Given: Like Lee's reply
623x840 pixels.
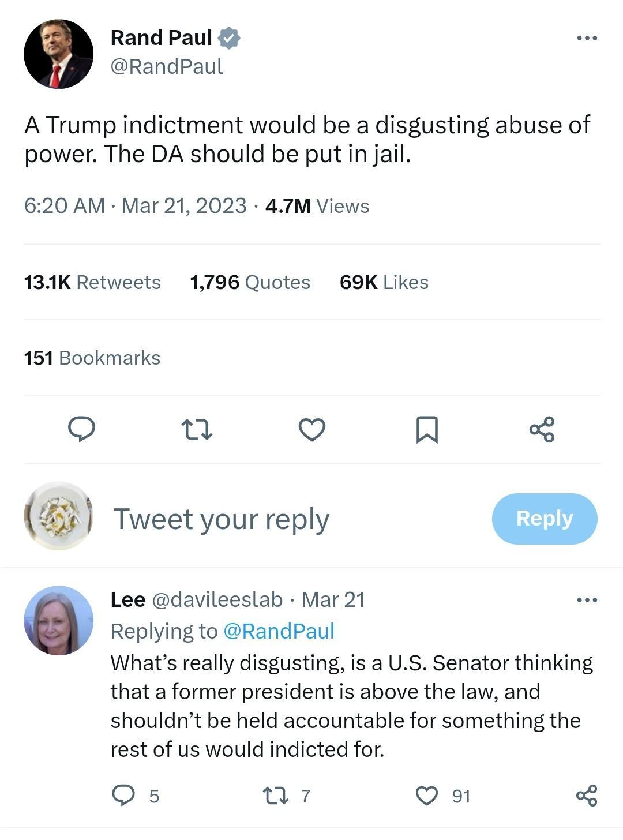Looking at the screenshot, I should coord(427,796).
